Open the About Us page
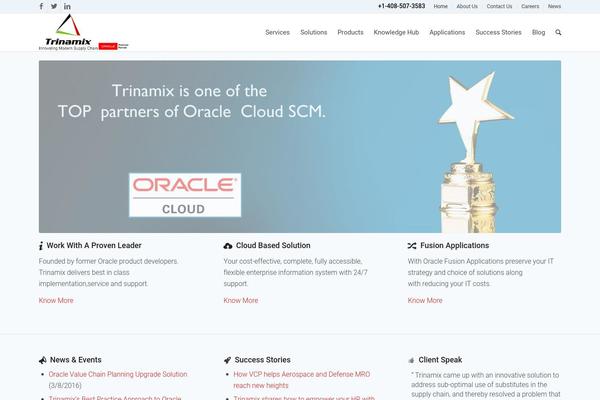The image size is (600, 400). [x=467, y=7]
